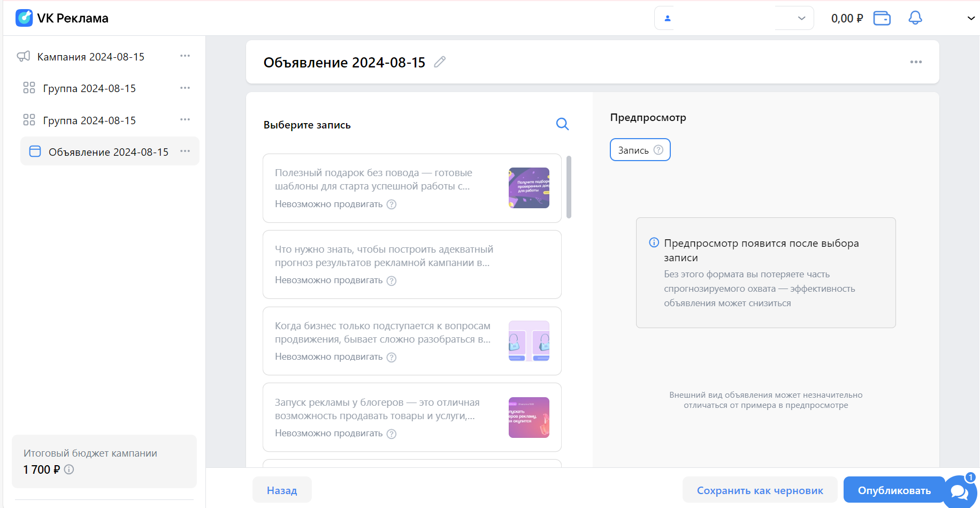Select Объявление 2024-08-15 in sidebar

(109, 152)
